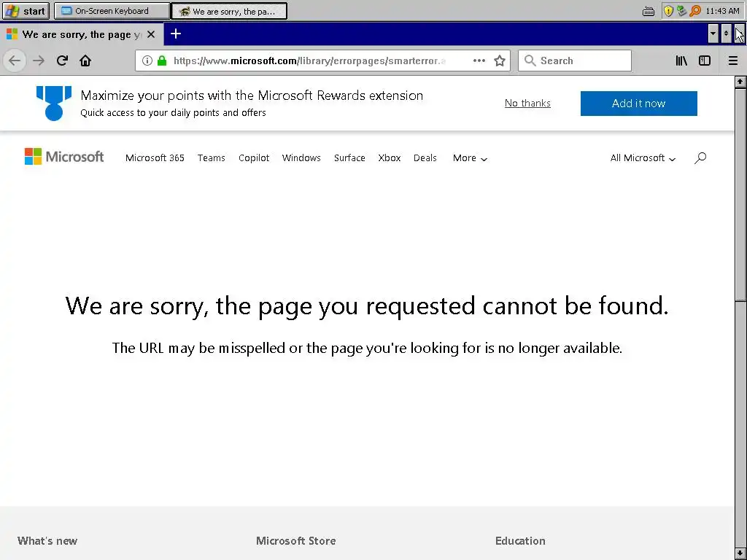This screenshot has width=747, height=560.
Task: Go back with the browser back arrow
Action: [x=15, y=61]
